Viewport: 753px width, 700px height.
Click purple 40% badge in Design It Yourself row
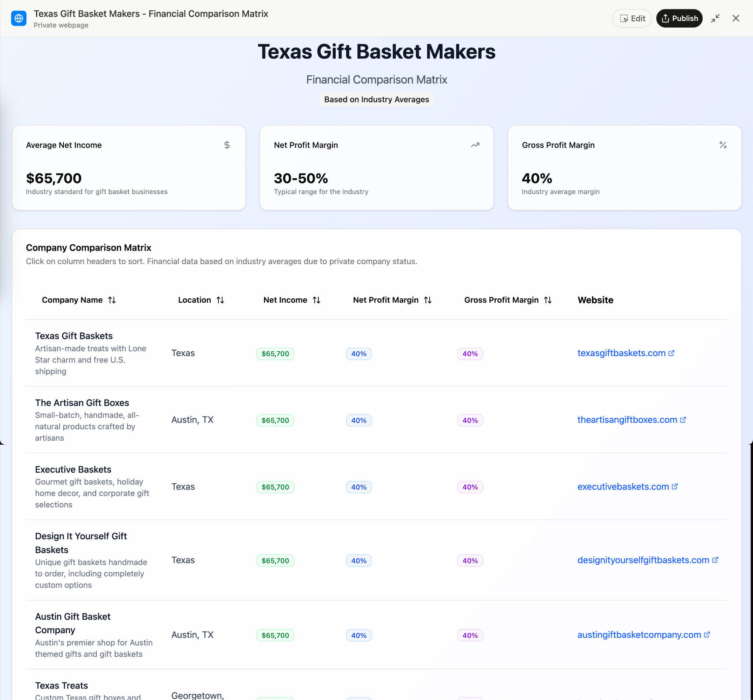(470, 561)
